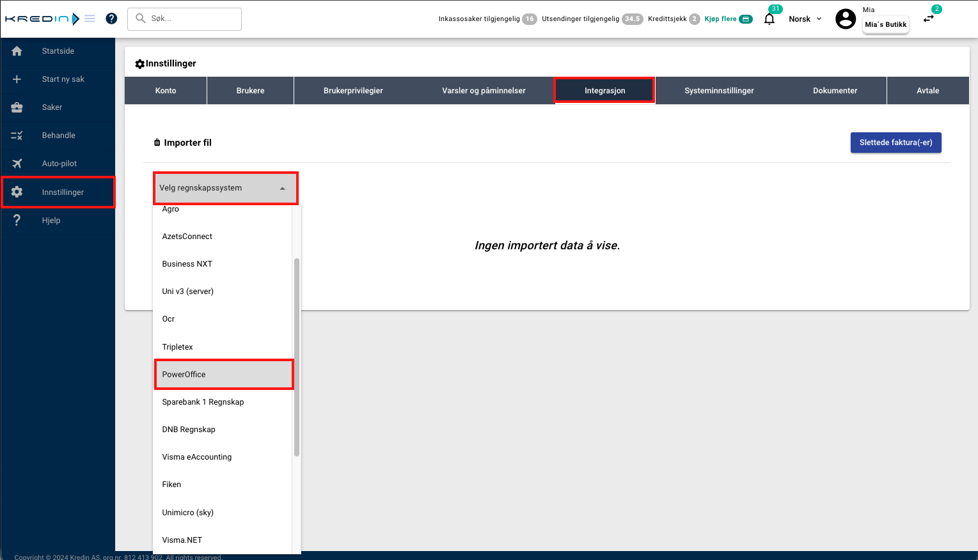Open the help question mark icon in header
Viewport: 978px width, 560px height.
coord(111,19)
